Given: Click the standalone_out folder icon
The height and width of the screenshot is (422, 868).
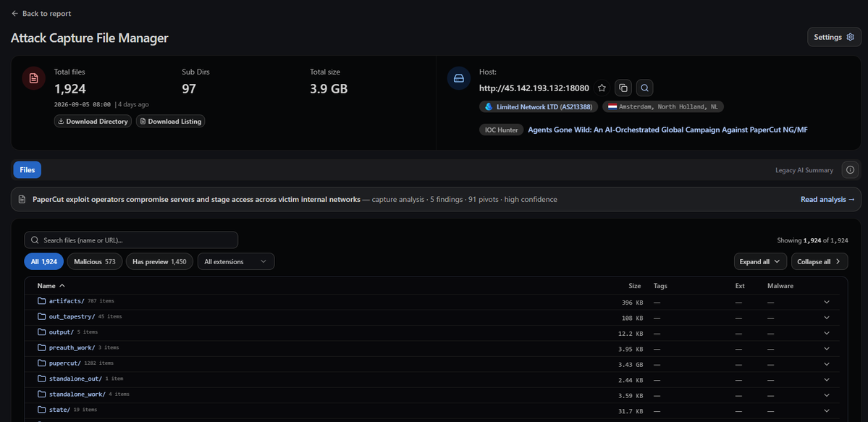Looking at the screenshot, I should [x=41, y=379].
